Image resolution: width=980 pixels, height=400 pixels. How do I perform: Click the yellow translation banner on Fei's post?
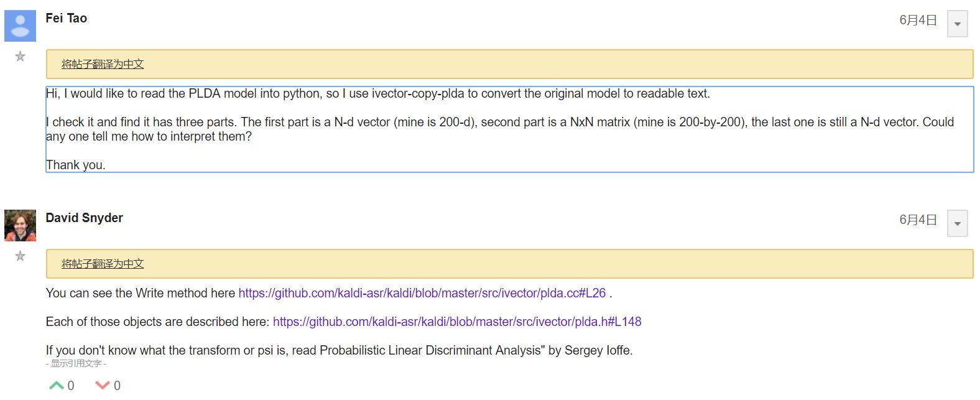click(x=560, y=64)
